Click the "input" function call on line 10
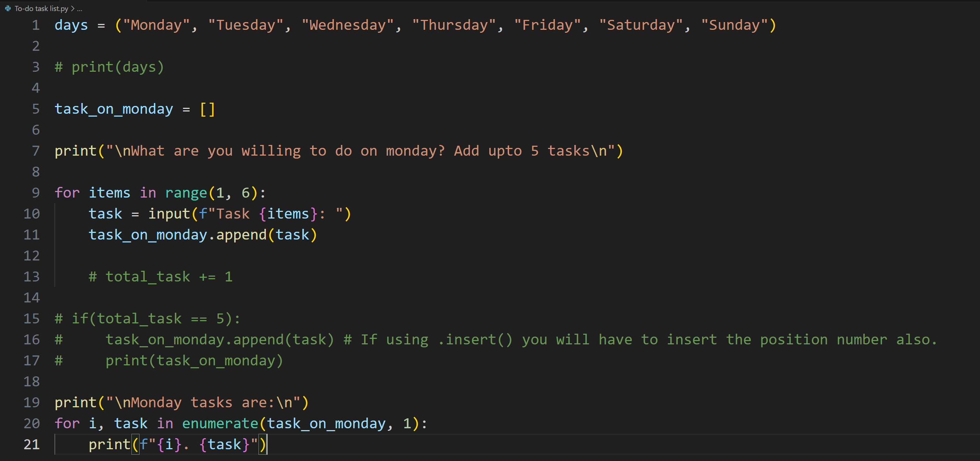980x461 pixels. 169,214
